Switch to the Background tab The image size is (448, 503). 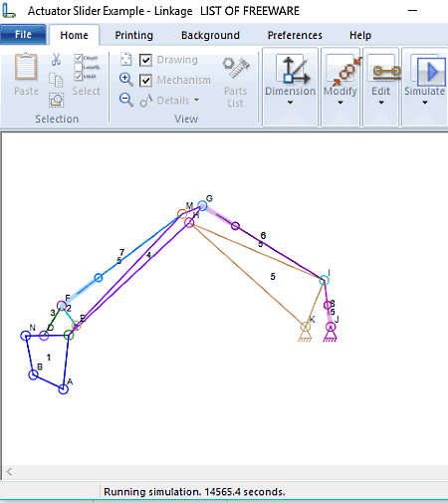point(210,35)
